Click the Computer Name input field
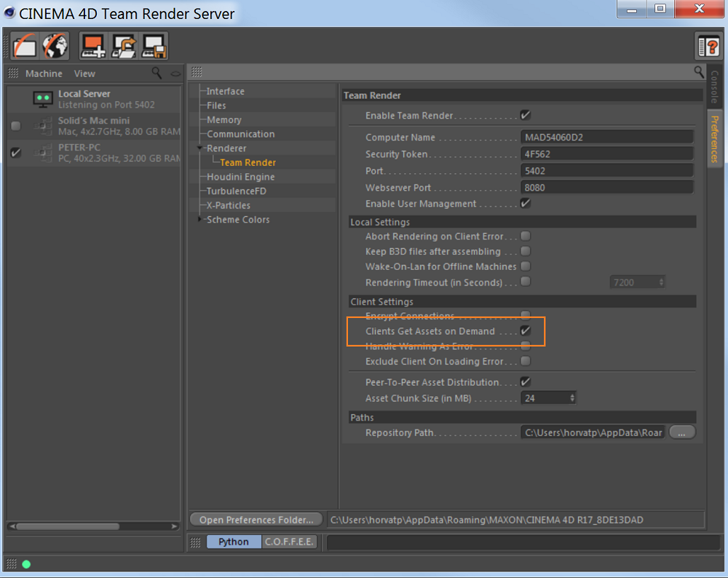The width and height of the screenshot is (728, 578). point(607,137)
